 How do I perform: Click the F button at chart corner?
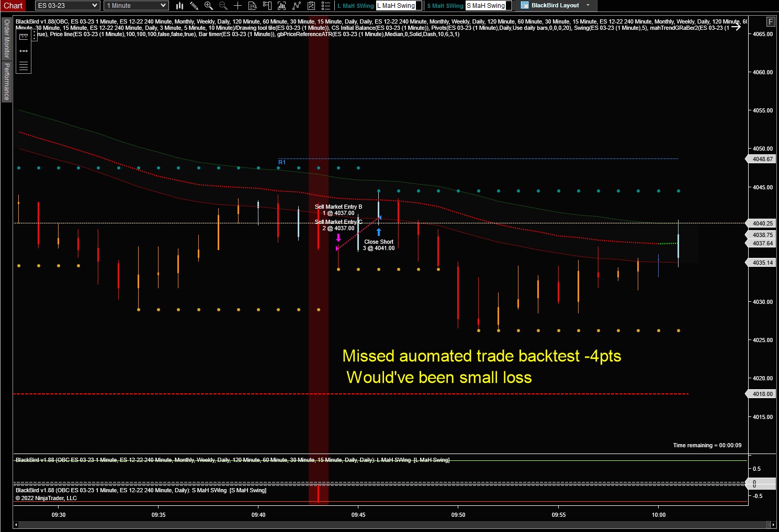pyautogui.click(x=771, y=21)
